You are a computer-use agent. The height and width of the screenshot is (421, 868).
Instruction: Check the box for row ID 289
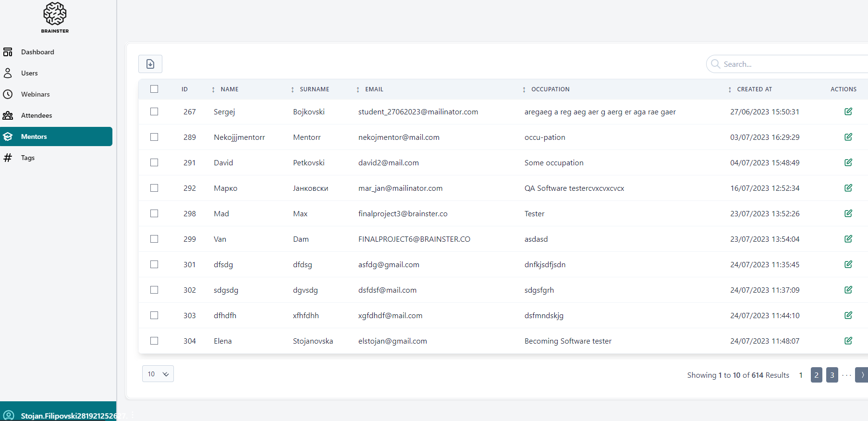[154, 137]
